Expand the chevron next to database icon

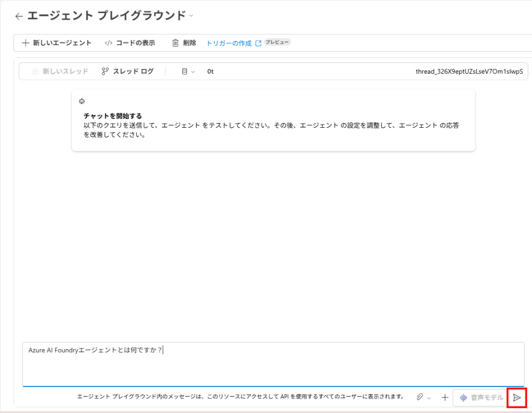tap(193, 72)
